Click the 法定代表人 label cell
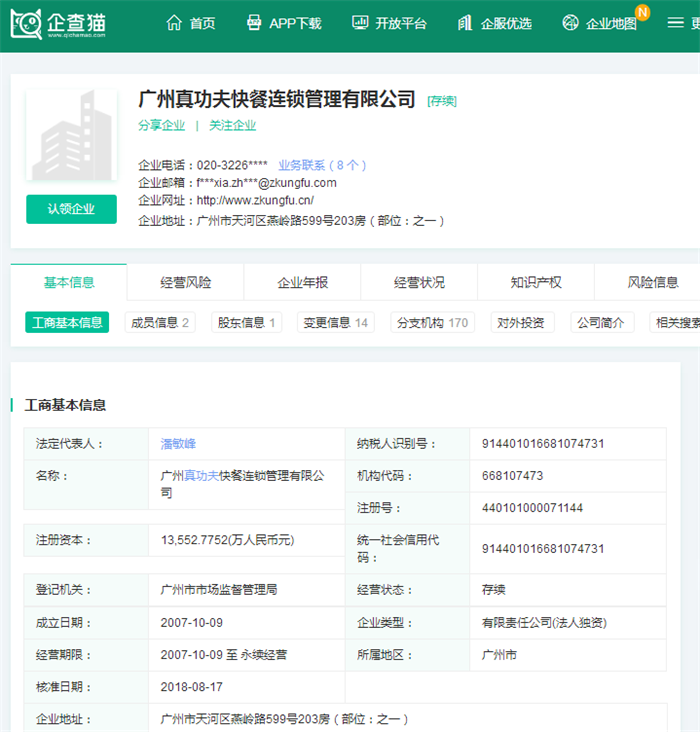 86,443
